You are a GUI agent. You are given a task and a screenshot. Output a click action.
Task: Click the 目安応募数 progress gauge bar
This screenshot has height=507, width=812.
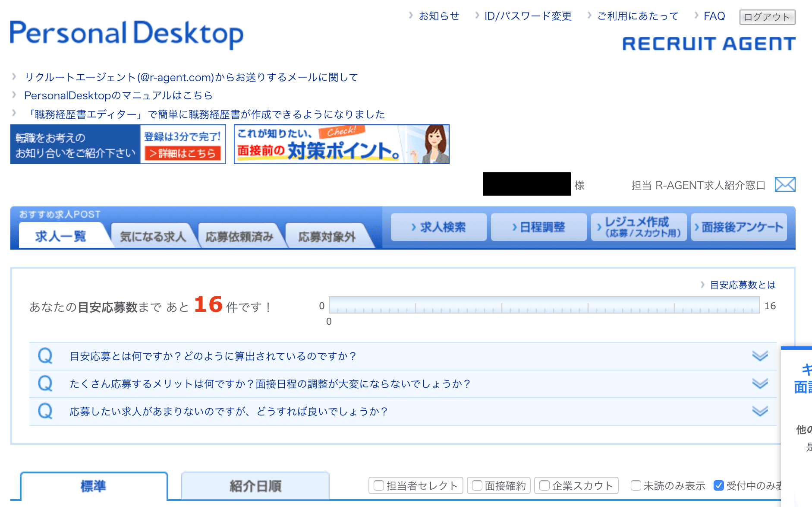pos(544,305)
